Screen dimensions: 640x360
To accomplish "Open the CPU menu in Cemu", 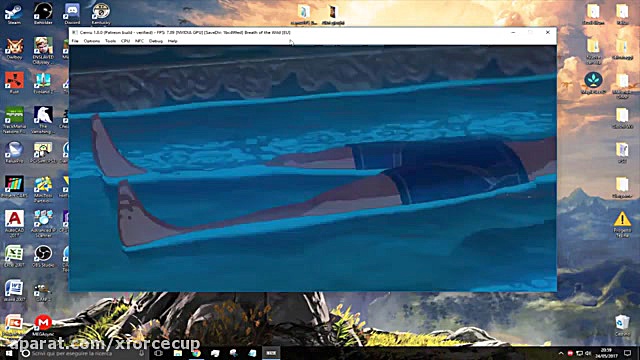I will pos(125,41).
